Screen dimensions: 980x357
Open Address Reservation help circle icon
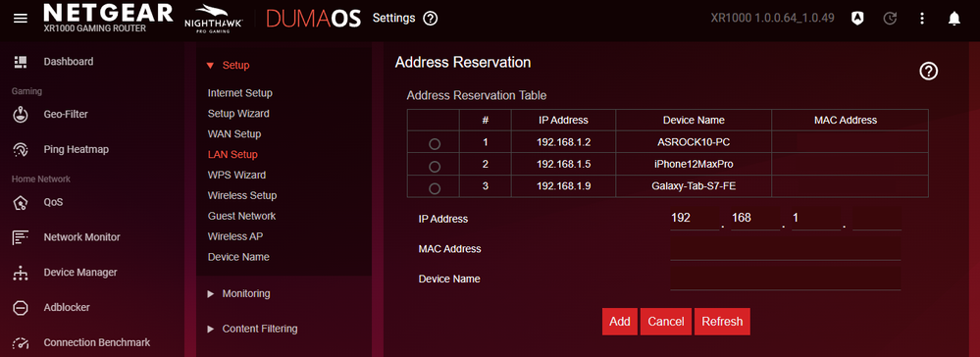pos(929,72)
